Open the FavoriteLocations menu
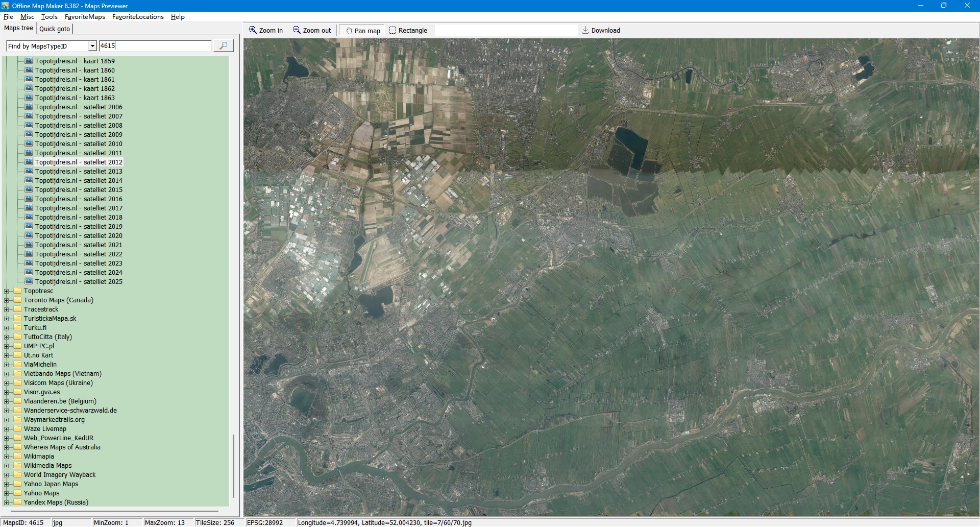This screenshot has width=980, height=527. coord(138,17)
